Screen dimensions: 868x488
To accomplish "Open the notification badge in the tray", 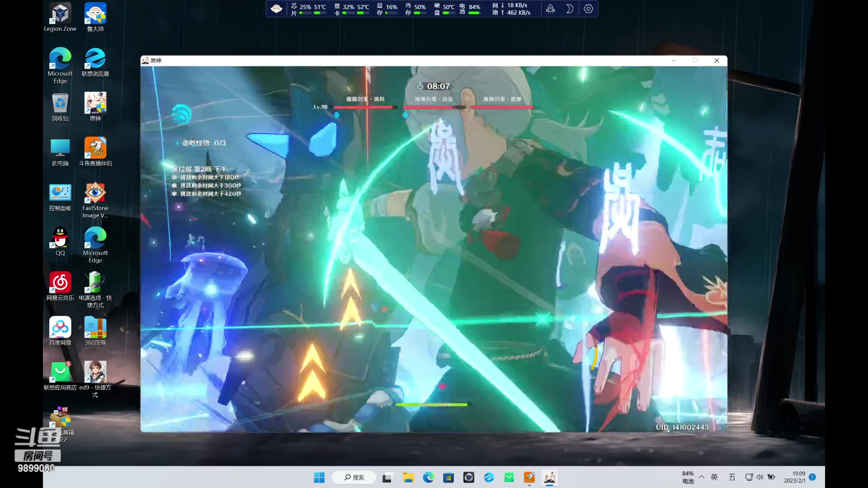I will [812, 477].
